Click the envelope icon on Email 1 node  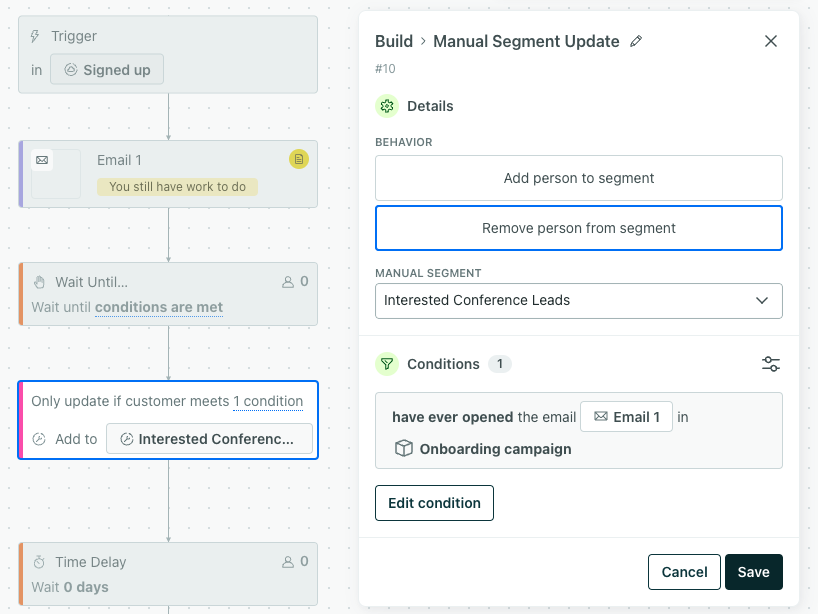(x=42, y=160)
